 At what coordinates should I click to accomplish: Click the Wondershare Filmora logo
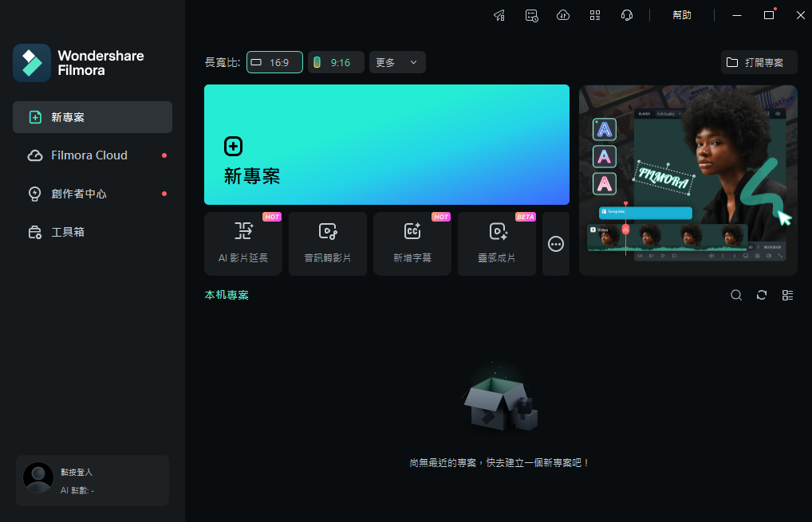tap(79, 63)
